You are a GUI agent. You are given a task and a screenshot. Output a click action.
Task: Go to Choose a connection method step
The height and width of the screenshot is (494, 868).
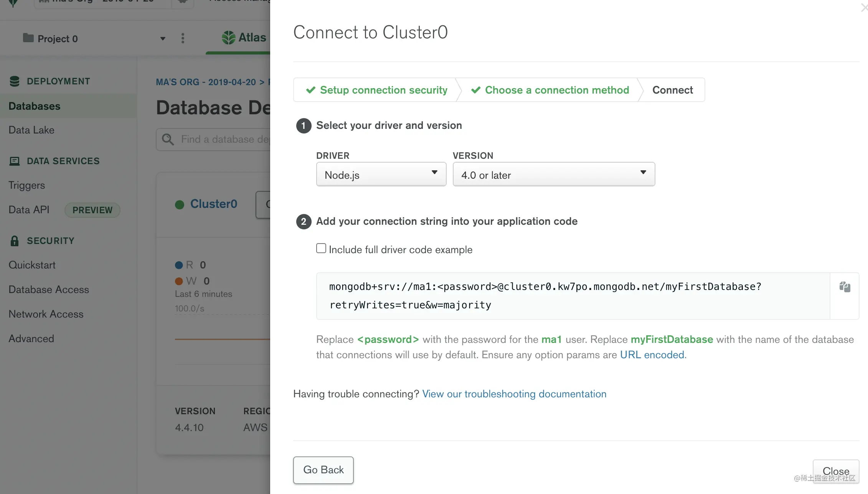[x=550, y=90]
